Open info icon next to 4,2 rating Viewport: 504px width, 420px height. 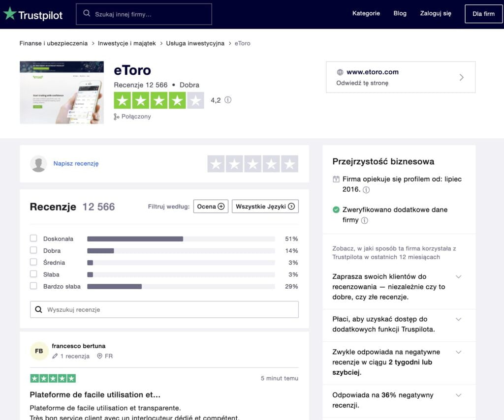click(x=228, y=100)
